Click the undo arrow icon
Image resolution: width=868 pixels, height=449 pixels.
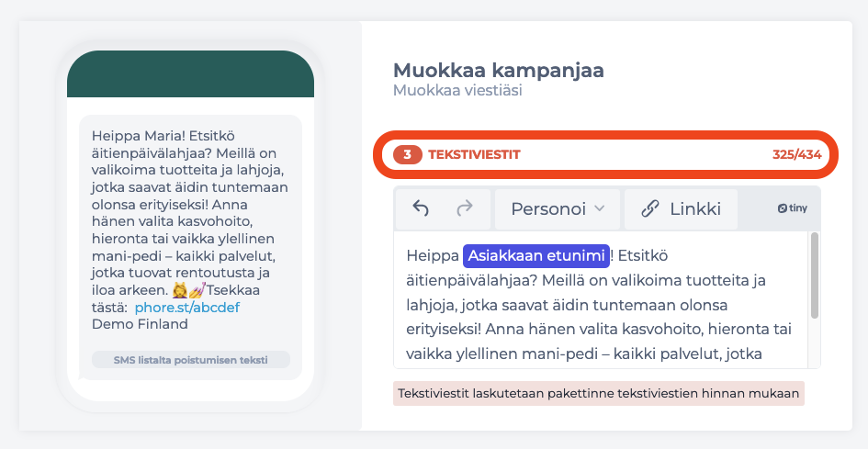pos(421,208)
